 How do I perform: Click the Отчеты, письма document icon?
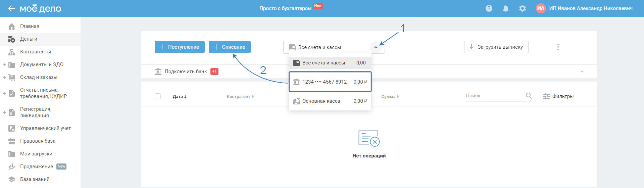(x=12, y=93)
